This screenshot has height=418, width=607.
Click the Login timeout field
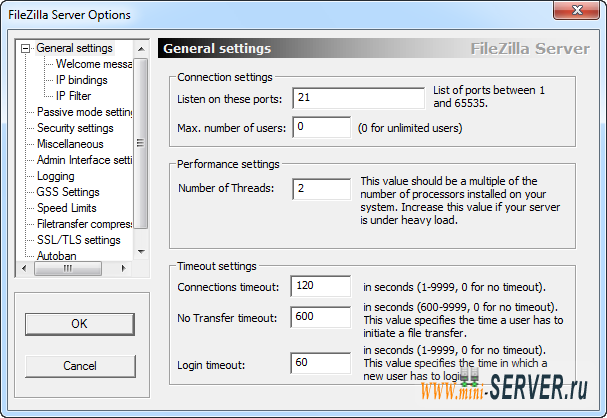click(321, 363)
